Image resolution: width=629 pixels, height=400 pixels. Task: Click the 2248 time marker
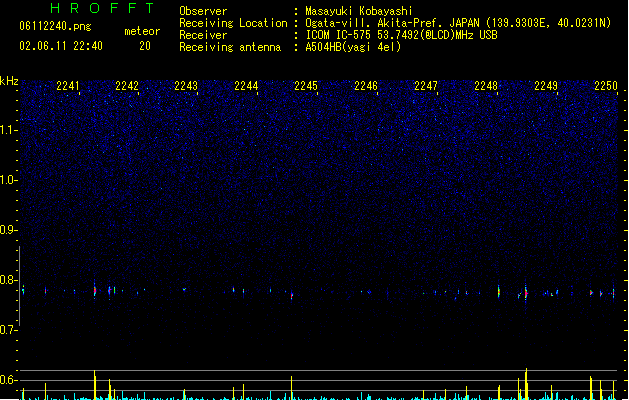tap(486, 86)
